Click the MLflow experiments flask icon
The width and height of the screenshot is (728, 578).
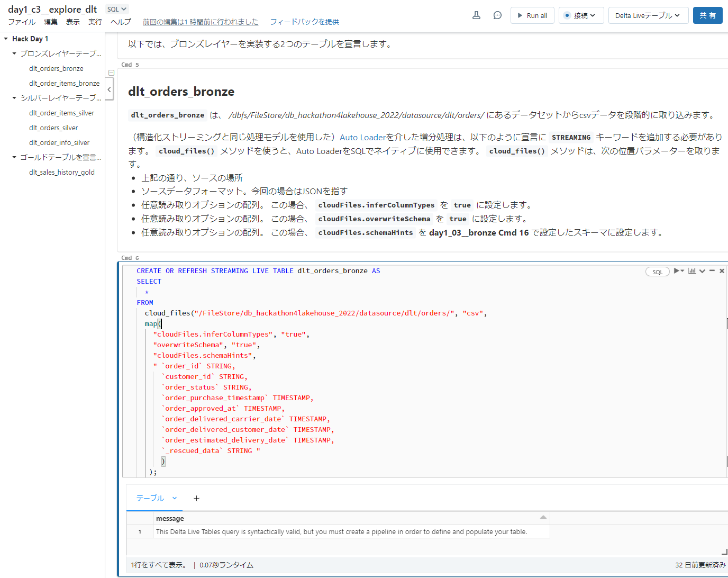476,15
